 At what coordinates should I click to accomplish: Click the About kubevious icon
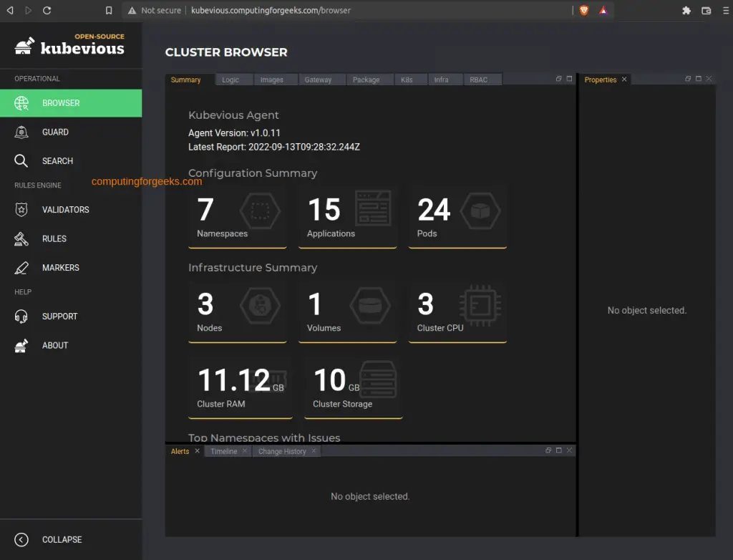click(21, 346)
